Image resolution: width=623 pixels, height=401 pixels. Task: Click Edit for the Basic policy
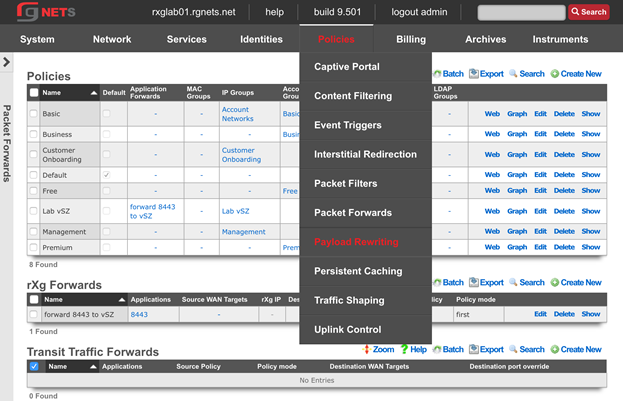click(x=540, y=114)
